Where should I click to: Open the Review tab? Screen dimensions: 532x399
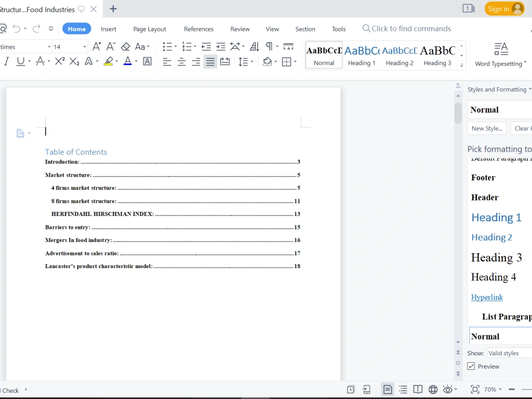click(240, 29)
